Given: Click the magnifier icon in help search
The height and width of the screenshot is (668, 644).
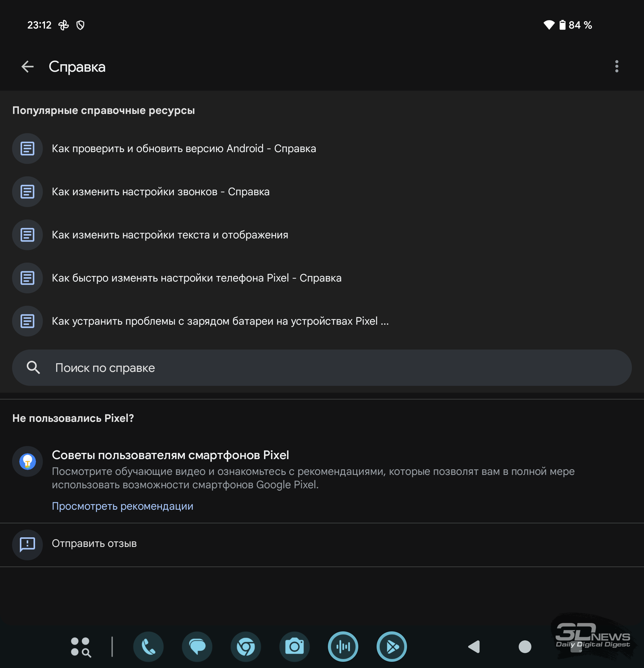Looking at the screenshot, I should click(x=34, y=368).
